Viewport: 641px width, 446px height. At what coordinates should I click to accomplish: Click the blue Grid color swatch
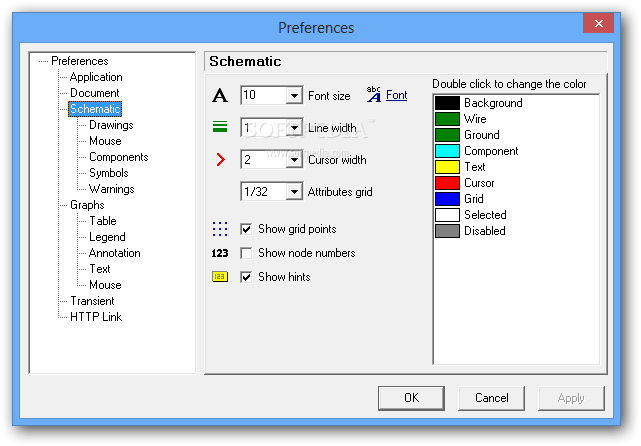[x=447, y=199]
